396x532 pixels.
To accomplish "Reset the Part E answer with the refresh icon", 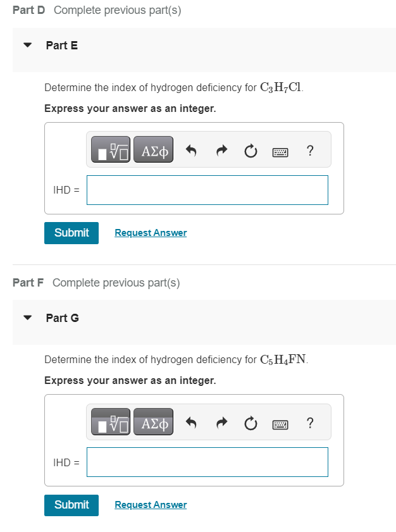I will [250, 150].
